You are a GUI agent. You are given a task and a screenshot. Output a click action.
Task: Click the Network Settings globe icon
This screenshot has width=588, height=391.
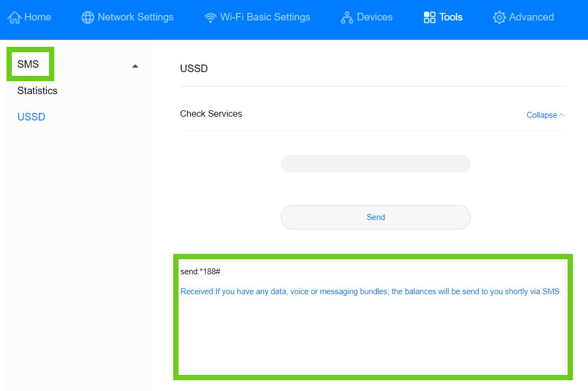coord(88,17)
